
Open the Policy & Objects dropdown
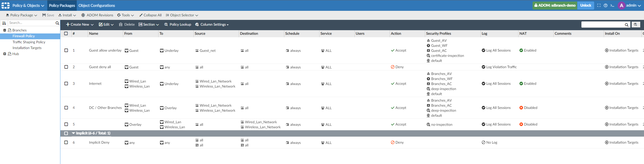click(x=28, y=5)
